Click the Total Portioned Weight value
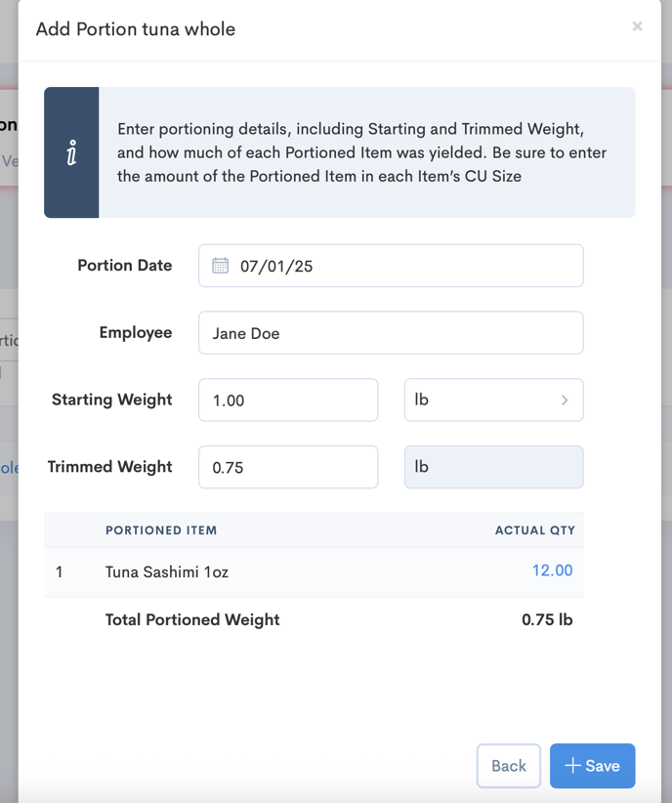This screenshot has height=803, width=672. click(x=547, y=619)
